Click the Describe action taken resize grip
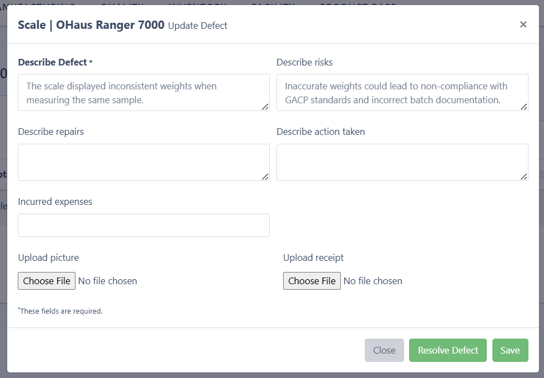The height and width of the screenshot is (378, 544). [524, 177]
